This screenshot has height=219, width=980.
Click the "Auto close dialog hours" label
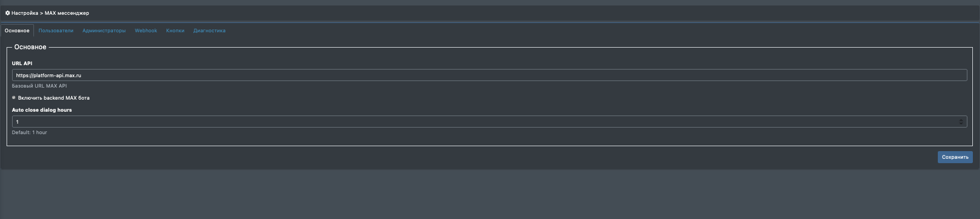click(42, 110)
